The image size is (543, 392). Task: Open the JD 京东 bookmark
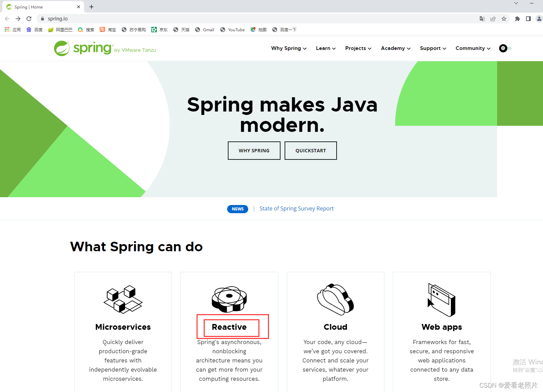point(159,30)
